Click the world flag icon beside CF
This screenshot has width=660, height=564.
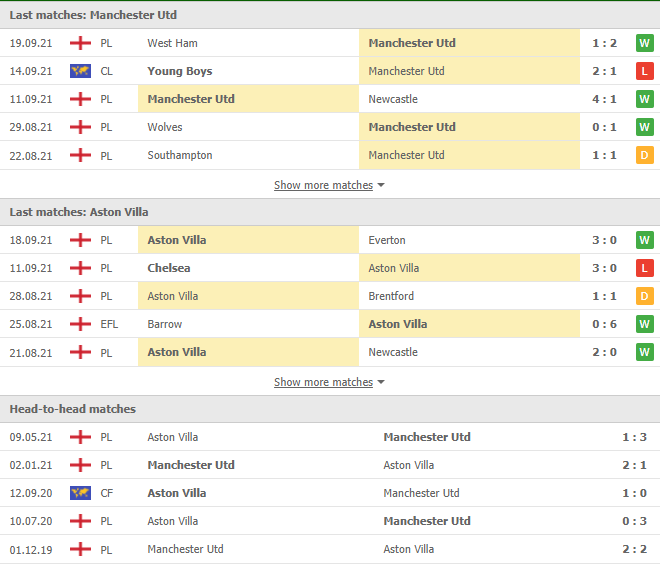[x=80, y=493]
